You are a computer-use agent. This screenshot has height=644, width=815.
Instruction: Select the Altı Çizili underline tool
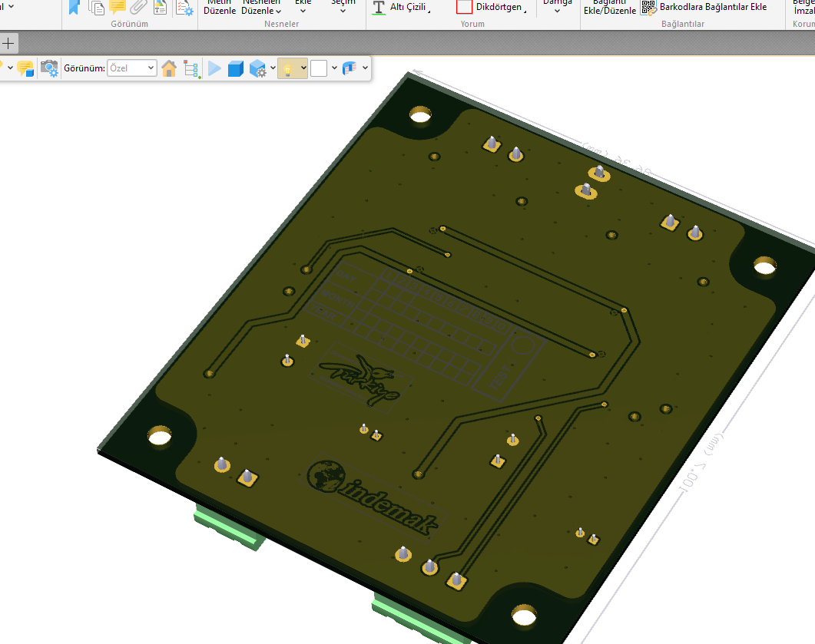[400, 7]
